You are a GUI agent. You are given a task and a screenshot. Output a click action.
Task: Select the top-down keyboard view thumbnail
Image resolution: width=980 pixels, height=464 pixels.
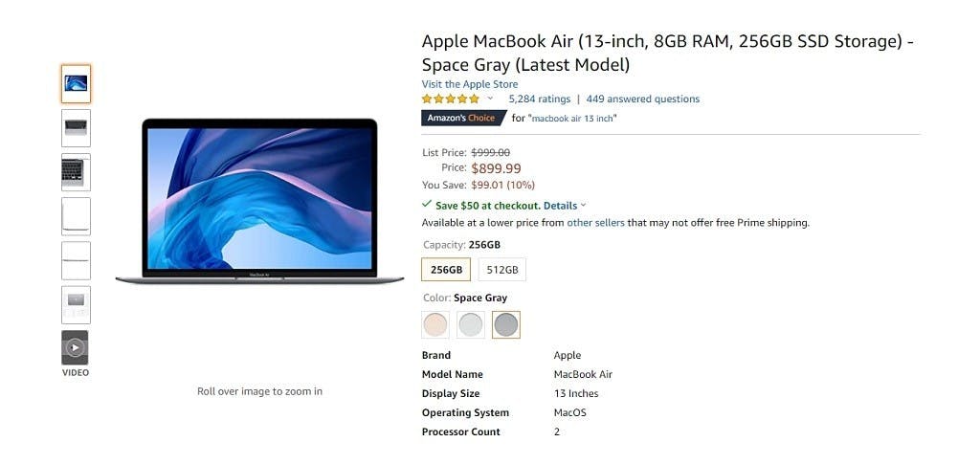pos(76,128)
